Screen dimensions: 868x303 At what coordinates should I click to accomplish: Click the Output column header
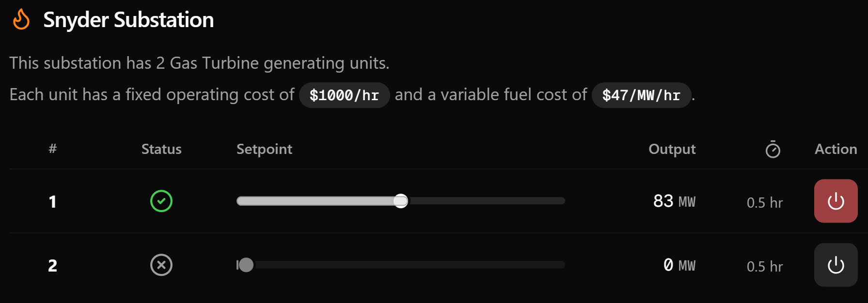pos(672,149)
